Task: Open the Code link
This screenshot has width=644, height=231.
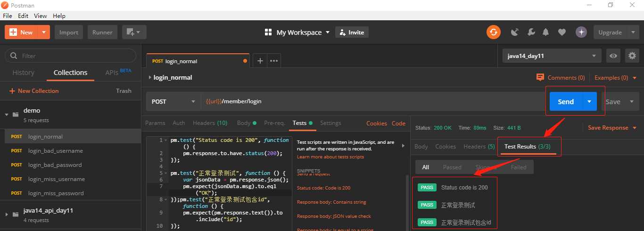Action: point(398,123)
